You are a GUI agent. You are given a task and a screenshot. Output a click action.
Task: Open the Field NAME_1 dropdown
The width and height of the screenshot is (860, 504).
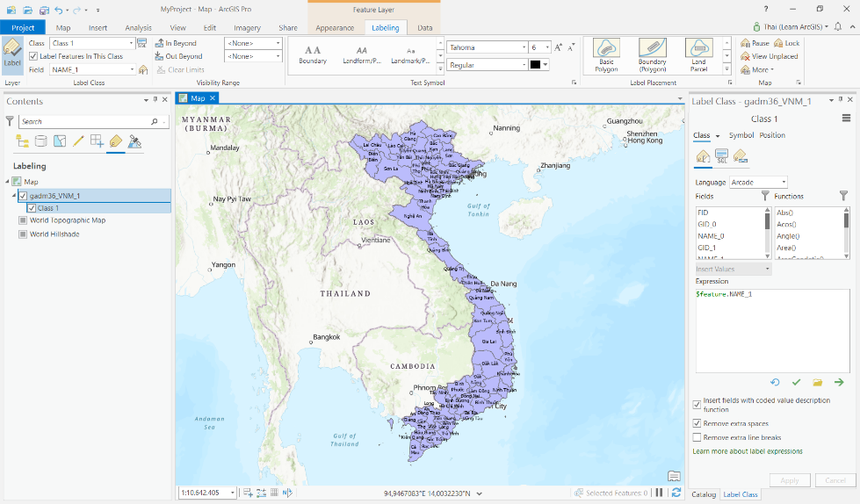click(132, 69)
